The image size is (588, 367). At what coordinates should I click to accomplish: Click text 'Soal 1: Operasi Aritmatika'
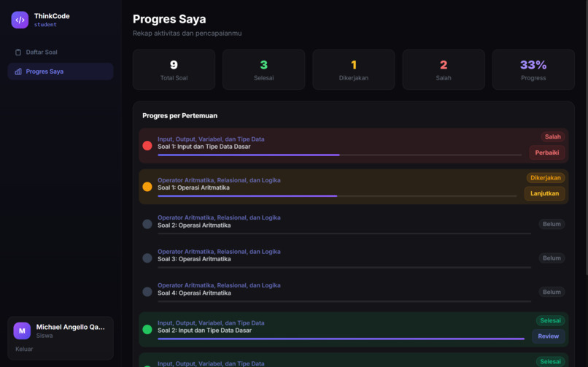click(x=193, y=188)
